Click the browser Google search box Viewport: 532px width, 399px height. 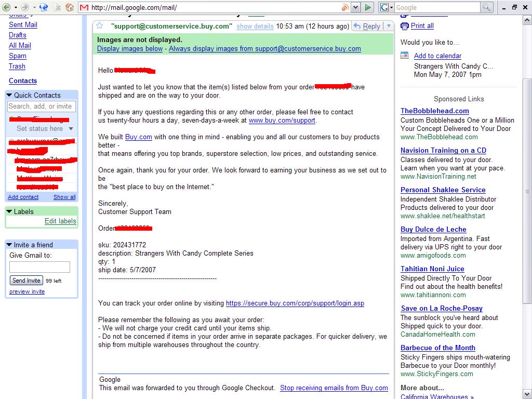437,7
